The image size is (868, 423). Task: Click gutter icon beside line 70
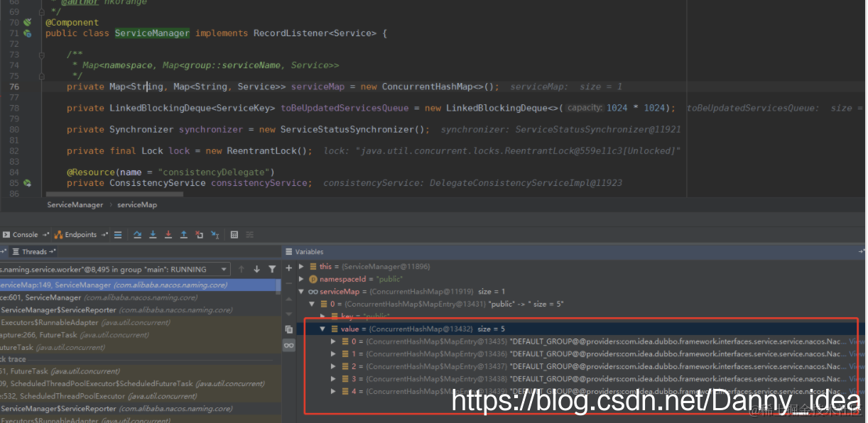coord(27,23)
